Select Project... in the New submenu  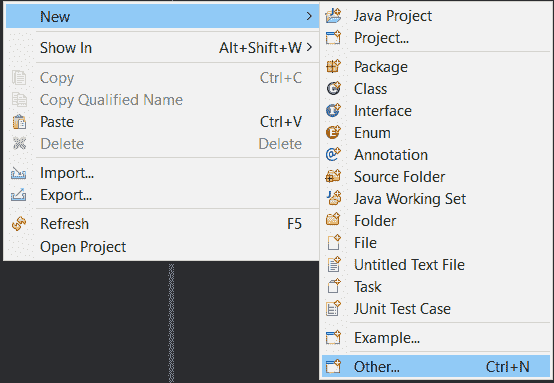[436, 37]
